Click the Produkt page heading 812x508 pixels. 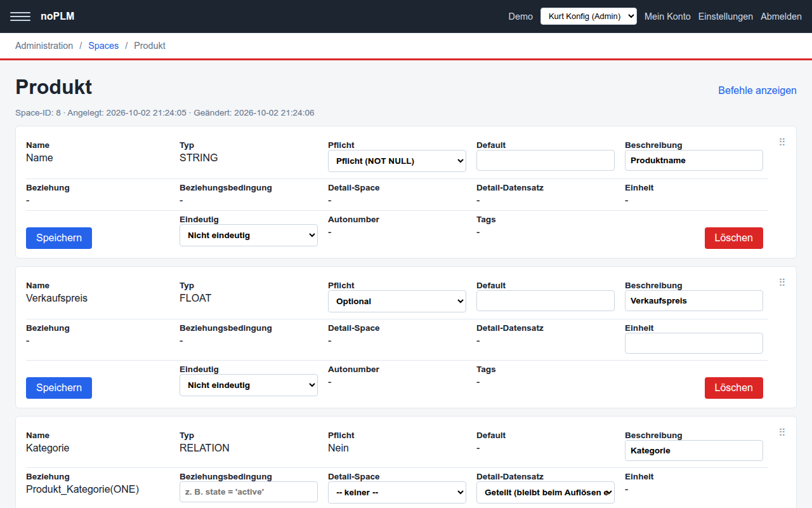[x=54, y=87]
